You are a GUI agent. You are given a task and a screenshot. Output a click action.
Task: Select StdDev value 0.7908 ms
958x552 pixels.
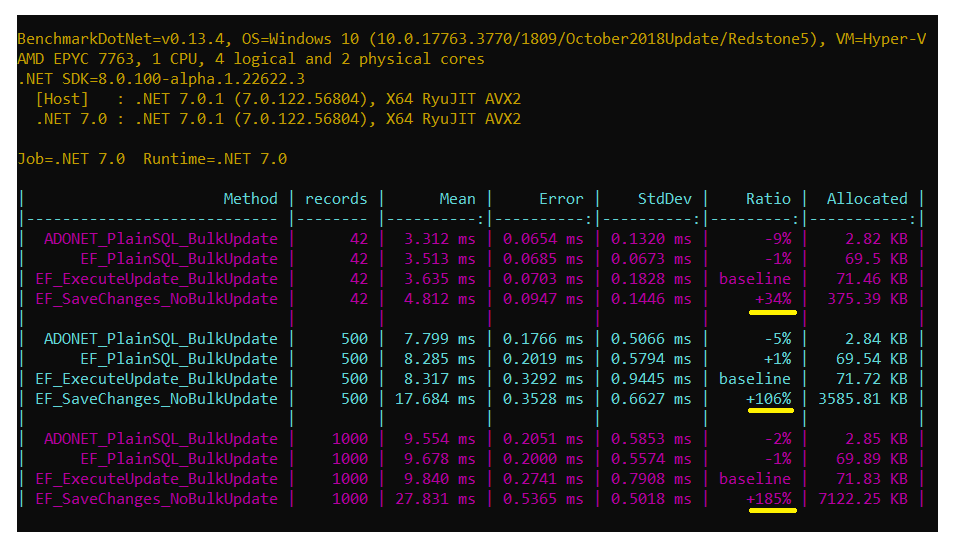click(651, 479)
